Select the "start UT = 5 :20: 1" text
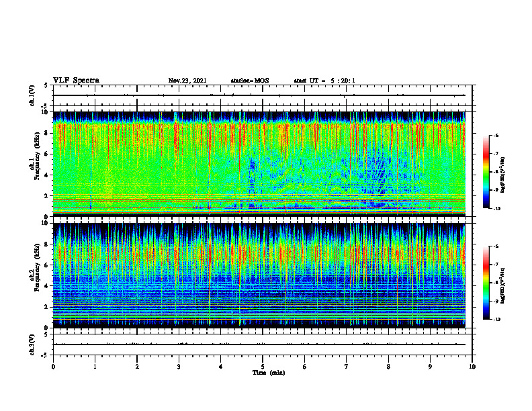 pyautogui.click(x=324, y=81)
